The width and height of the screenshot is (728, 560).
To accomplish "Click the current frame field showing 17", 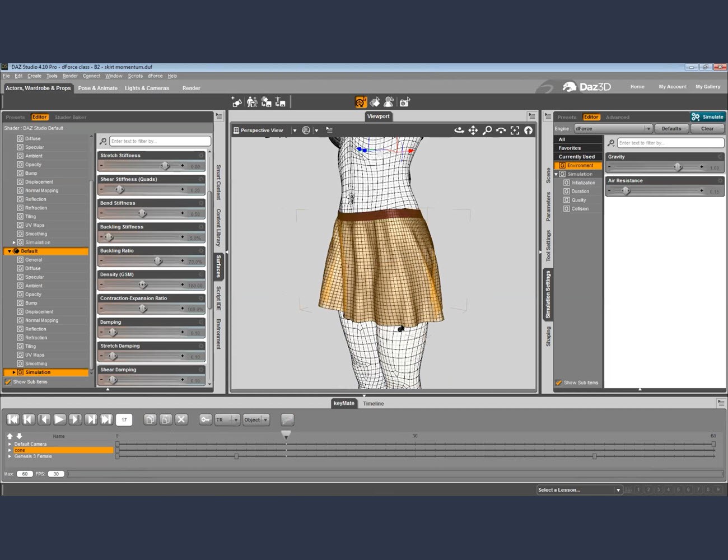I will (x=124, y=419).
